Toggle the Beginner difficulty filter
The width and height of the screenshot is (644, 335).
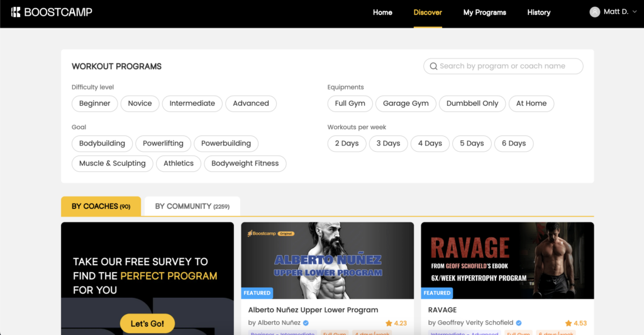95,103
